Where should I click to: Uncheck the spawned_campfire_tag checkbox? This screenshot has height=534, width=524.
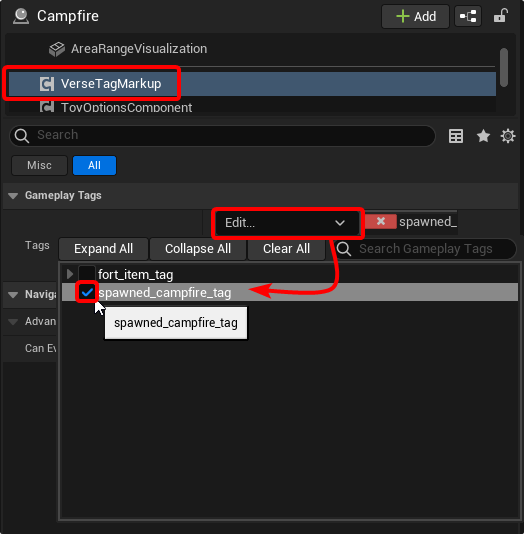click(x=87, y=292)
